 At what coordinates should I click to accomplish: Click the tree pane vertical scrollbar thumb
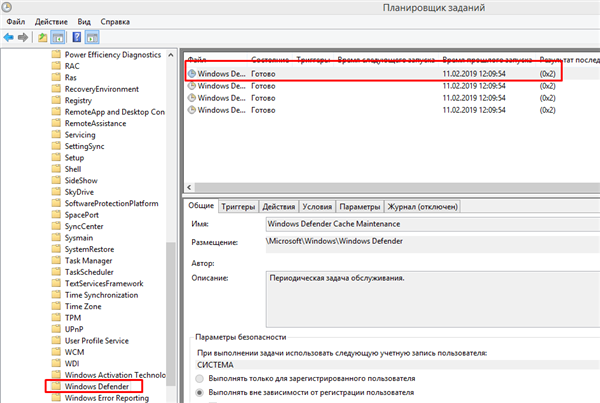tap(171, 314)
